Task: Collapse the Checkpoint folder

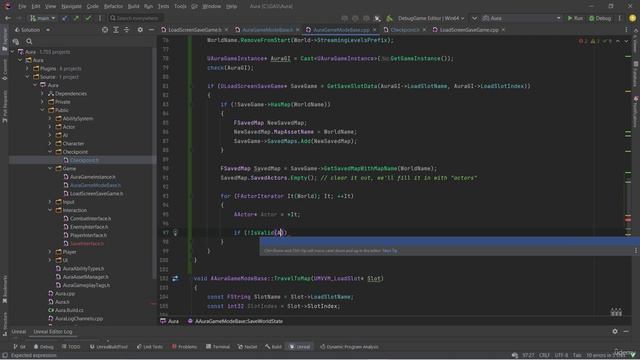Action: [x=50, y=152]
